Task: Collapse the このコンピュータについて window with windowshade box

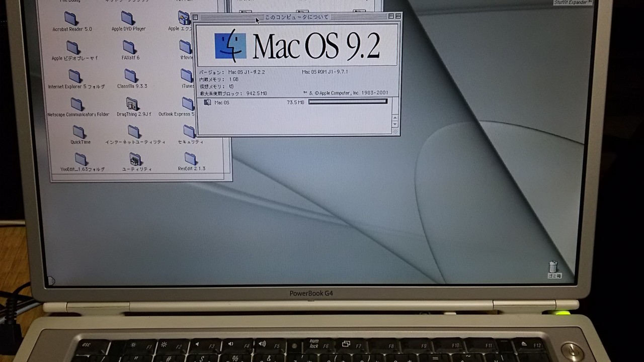Action: pos(398,17)
